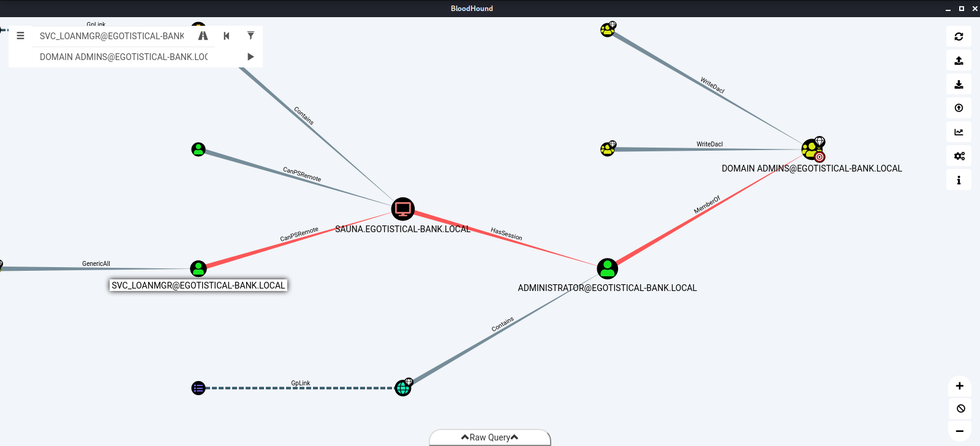Select the SVC_LOANMGR user node
This screenshot has width=980, height=446.
coord(198,268)
